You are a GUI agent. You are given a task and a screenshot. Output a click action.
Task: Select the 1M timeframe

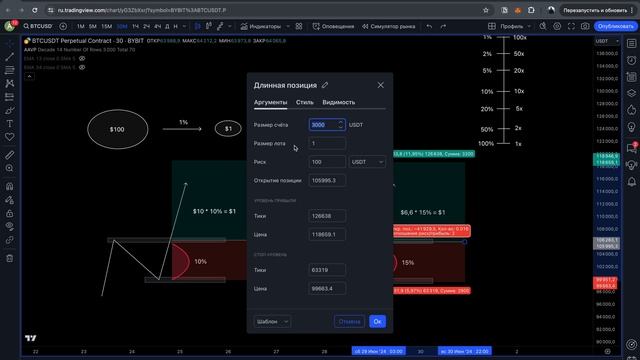pyautogui.click(x=80, y=26)
